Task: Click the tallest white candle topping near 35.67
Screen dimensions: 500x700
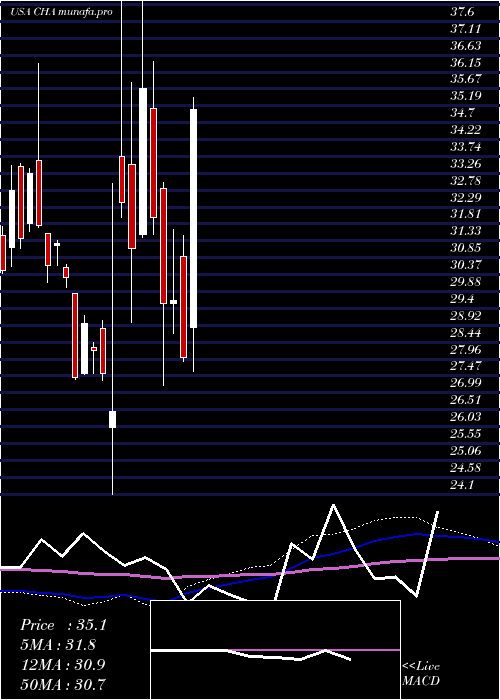Action: (143, 161)
